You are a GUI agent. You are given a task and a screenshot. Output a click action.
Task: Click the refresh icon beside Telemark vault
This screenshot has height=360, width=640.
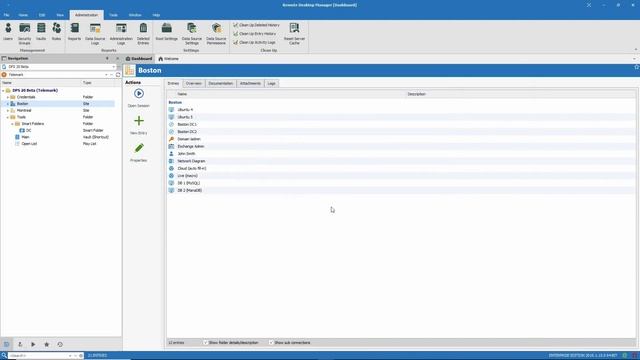(x=118, y=75)
